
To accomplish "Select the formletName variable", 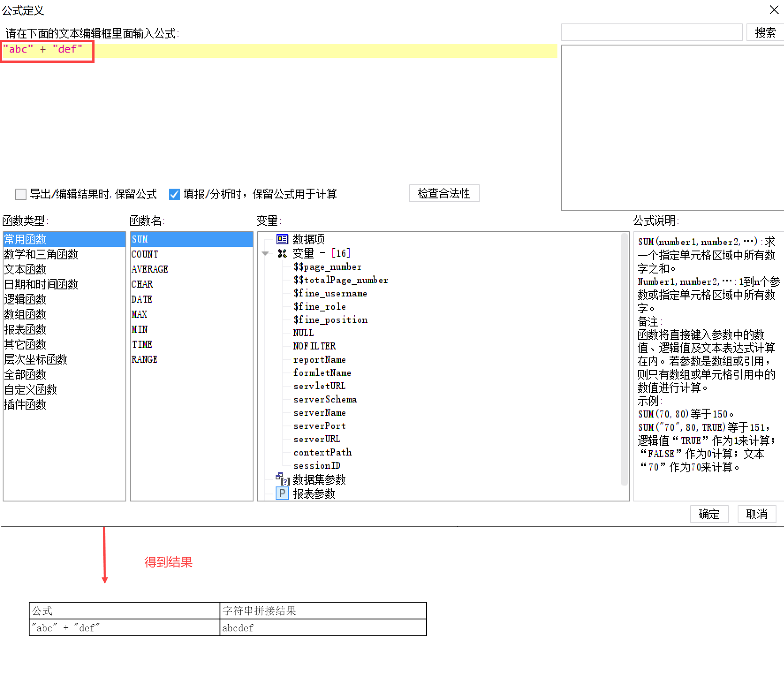I will tap(322, 373).
